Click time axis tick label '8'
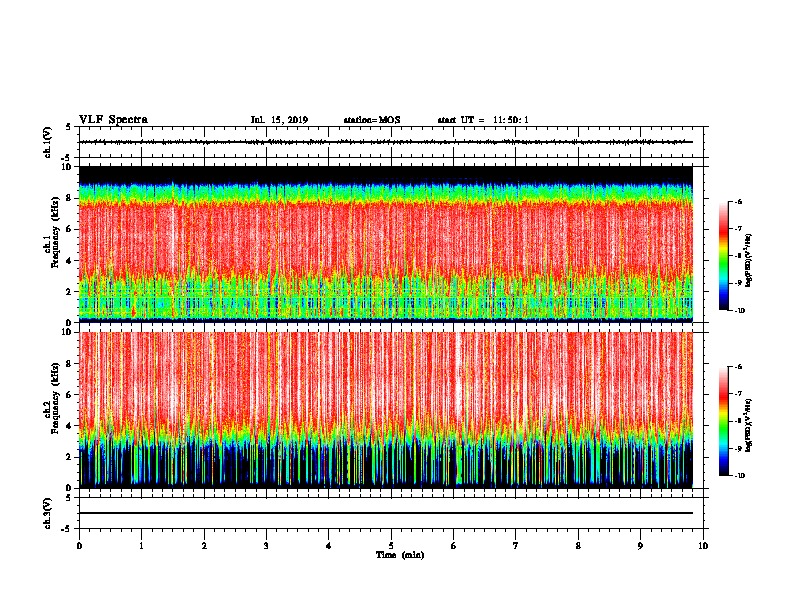Screen dimensions: 792x612 (578, 546)
